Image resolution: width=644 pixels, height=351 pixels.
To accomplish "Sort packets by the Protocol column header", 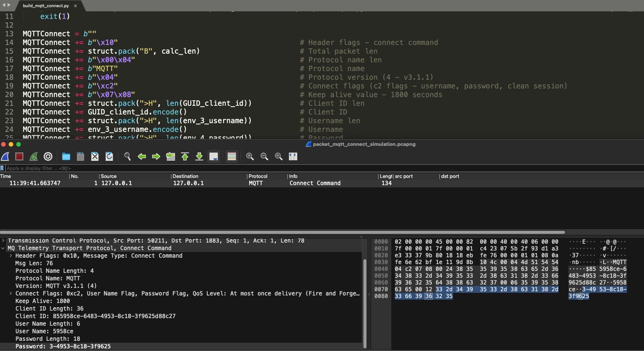I will point(258,176).
